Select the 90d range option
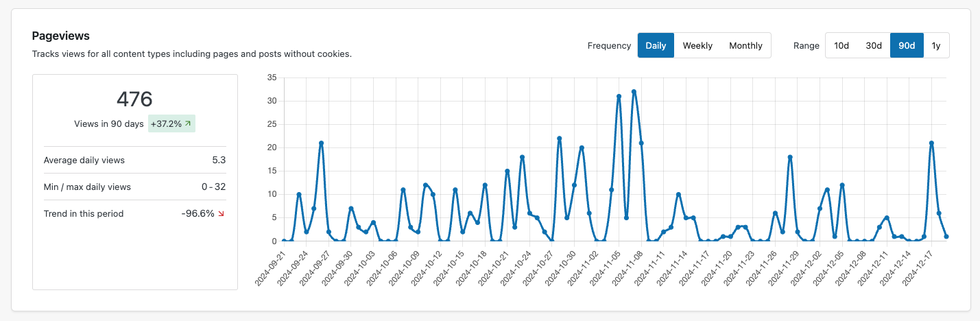 (907, 45)
